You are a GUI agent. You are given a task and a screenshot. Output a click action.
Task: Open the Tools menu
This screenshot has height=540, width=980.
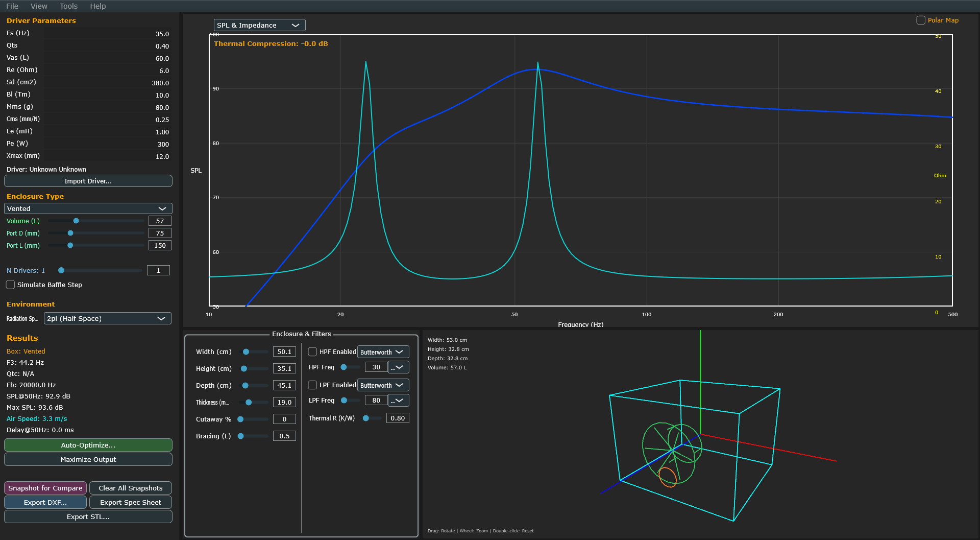(x=68, y=6)
